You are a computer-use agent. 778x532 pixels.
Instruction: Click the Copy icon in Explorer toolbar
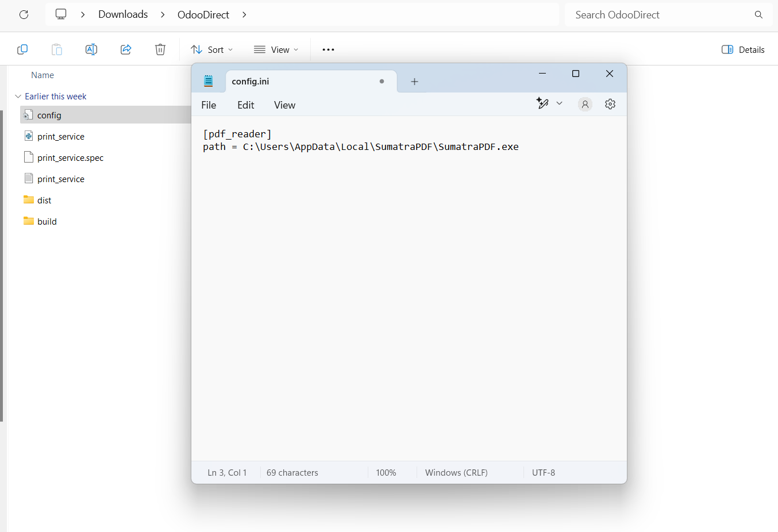[22, 50]
